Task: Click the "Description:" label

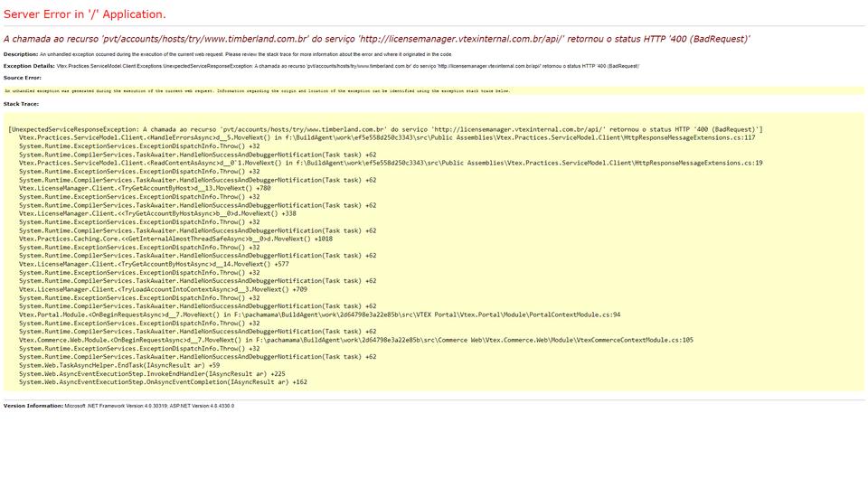Action: click(21, 54)
